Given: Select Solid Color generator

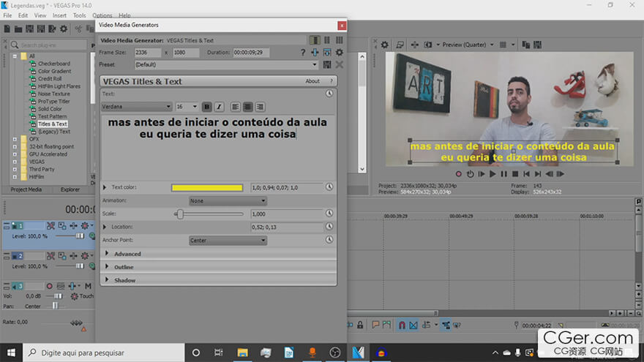Looking at the screenshot, I should click(50, 109).
